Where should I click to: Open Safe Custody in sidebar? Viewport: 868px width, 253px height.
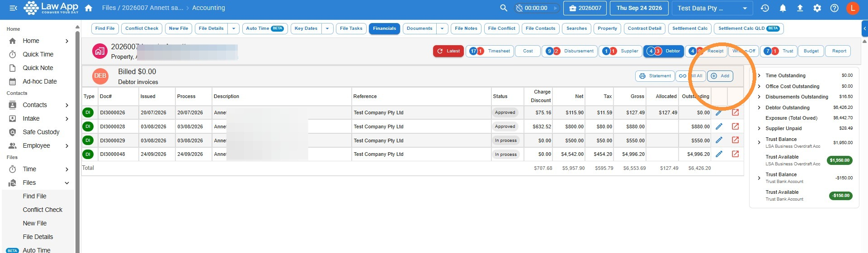pos(41,132)
